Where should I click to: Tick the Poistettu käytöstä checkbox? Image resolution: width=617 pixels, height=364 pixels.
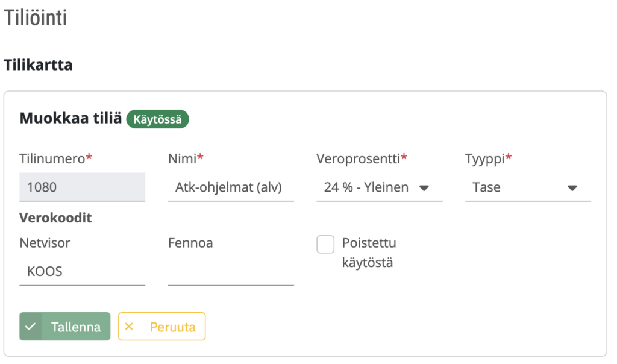325,244
